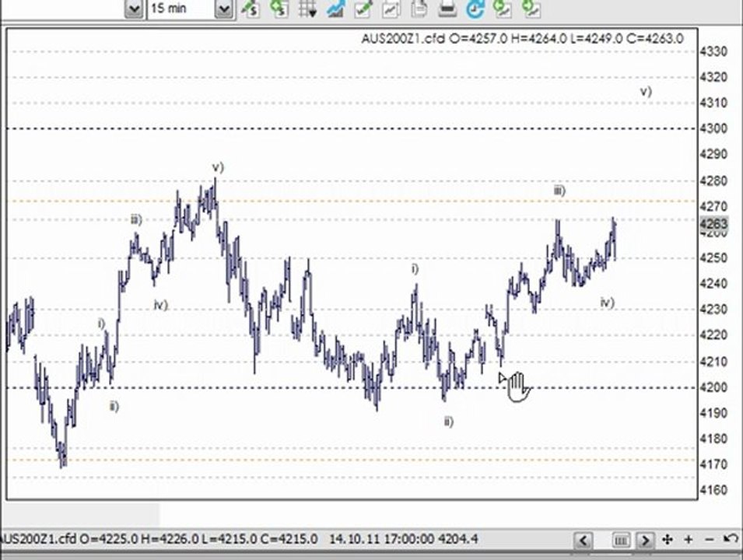Zoom out with the minus icon
Image resolution: width=743 pixels, height=560 pixels.
710,539
